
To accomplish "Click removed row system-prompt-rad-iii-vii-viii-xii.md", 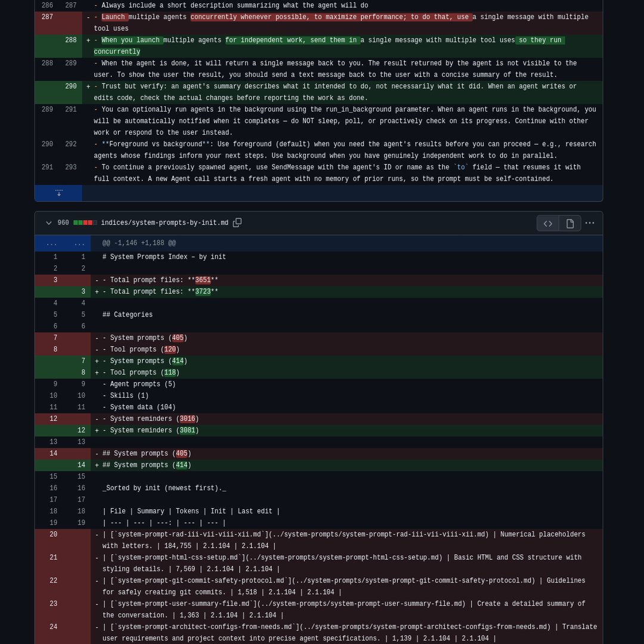I will (x=318, y=540).
